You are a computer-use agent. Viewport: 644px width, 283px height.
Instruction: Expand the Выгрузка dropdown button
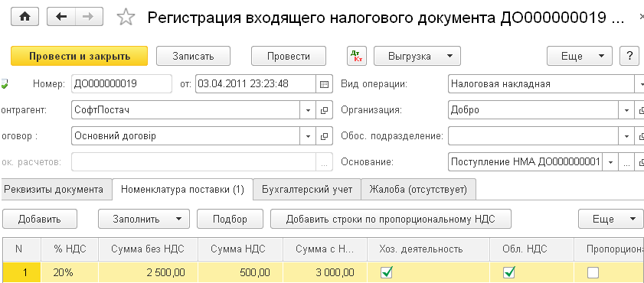(x=417, y=56)
